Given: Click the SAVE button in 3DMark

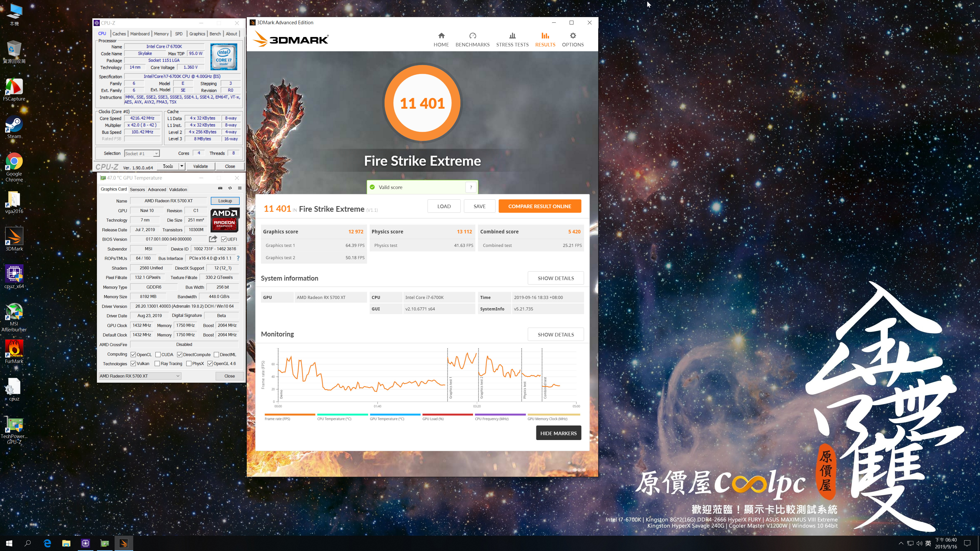Looking at the screenshot, I should point(479,206).
